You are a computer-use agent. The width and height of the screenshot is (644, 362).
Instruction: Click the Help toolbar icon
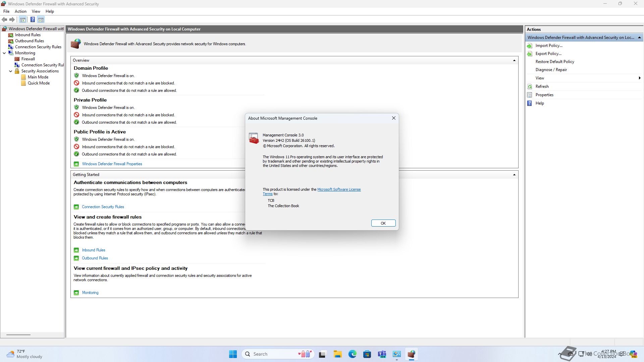(33, 19)
